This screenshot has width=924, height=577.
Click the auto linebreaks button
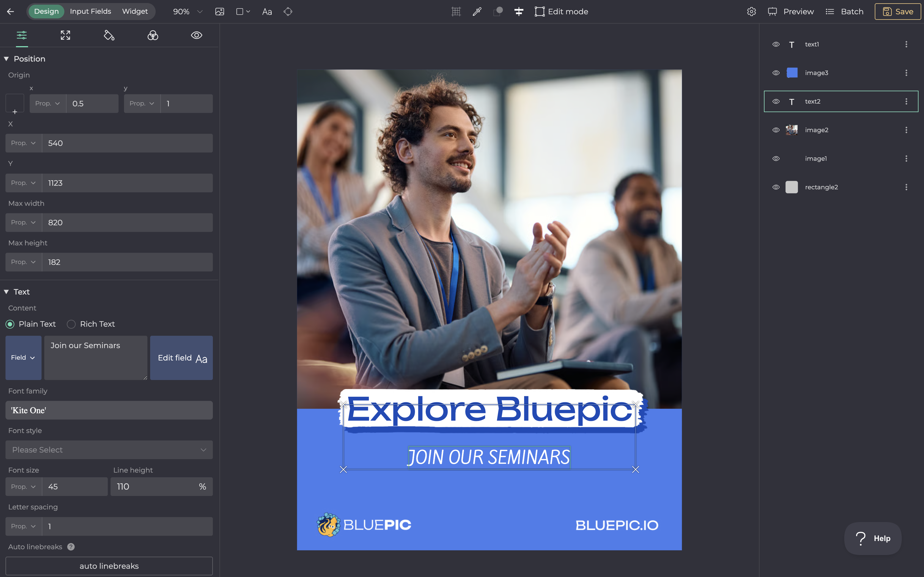coord(109,566)
